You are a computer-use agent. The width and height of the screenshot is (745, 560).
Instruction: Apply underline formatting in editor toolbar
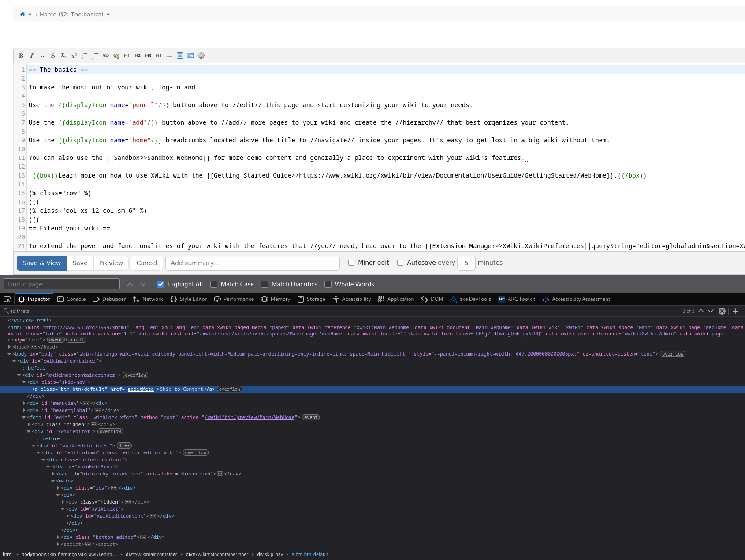[42, 56]
